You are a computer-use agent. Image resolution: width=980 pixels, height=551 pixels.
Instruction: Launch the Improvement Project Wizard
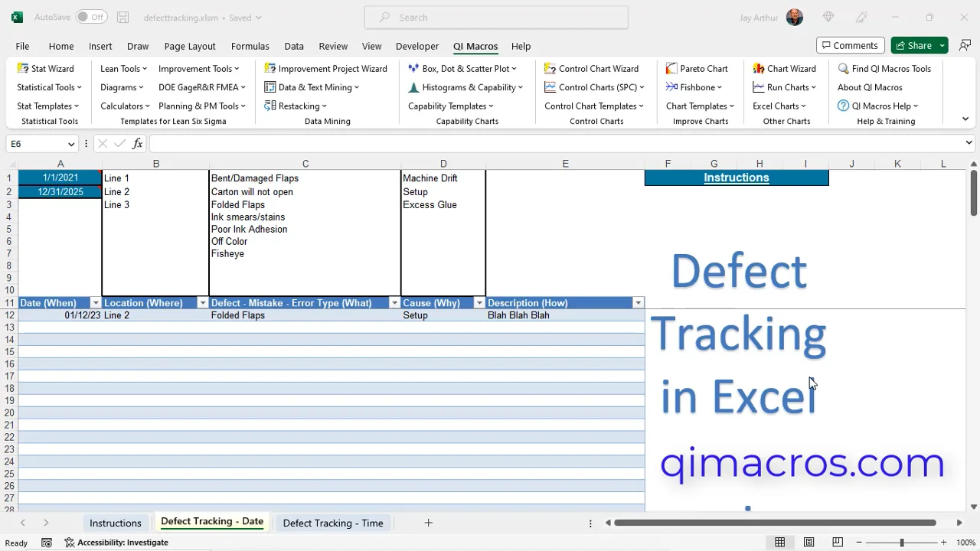pyautogui.click(x=325, y=68)
